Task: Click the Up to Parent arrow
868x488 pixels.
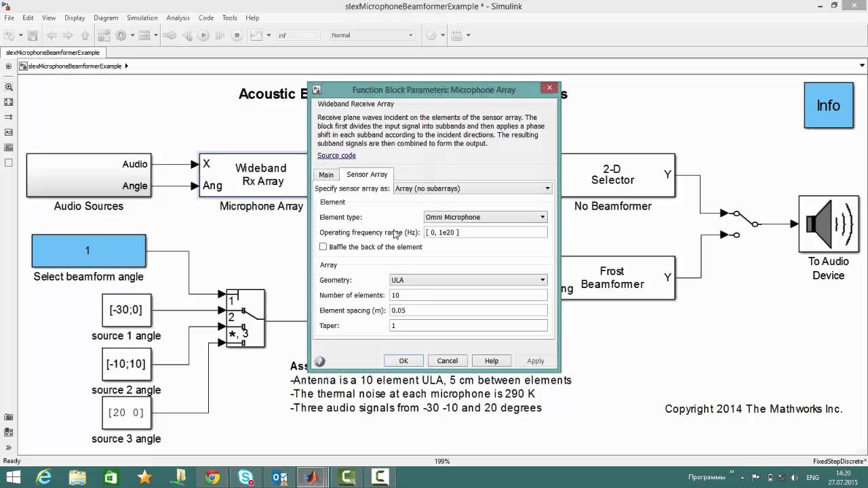Action: (85, 35)
